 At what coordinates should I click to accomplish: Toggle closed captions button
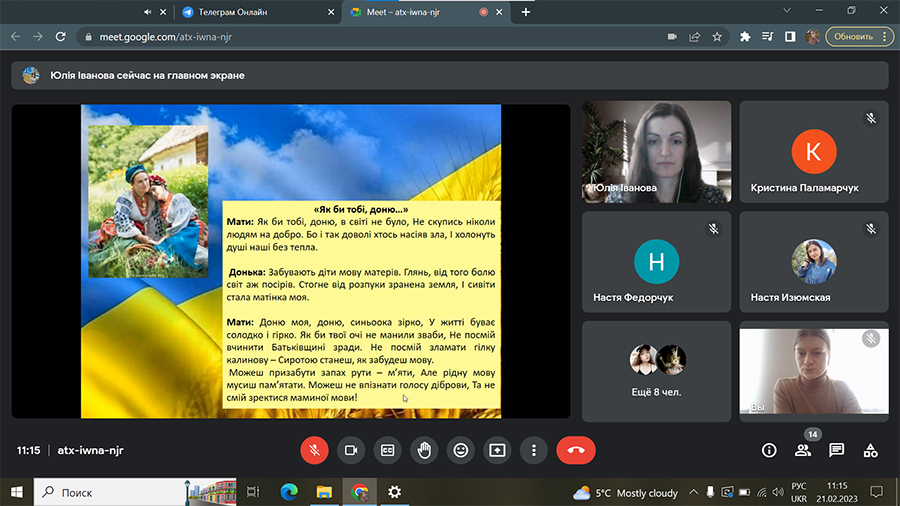click(x=387, y=450)
